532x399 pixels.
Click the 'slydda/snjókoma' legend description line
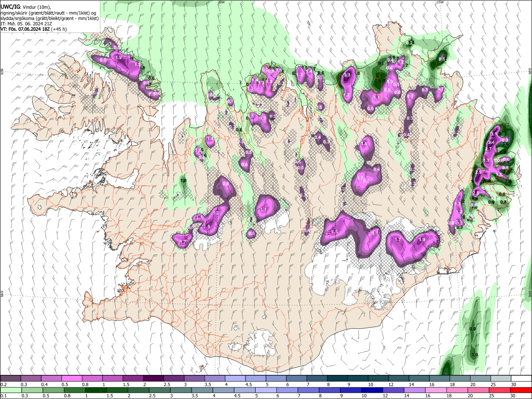[49, 18]
